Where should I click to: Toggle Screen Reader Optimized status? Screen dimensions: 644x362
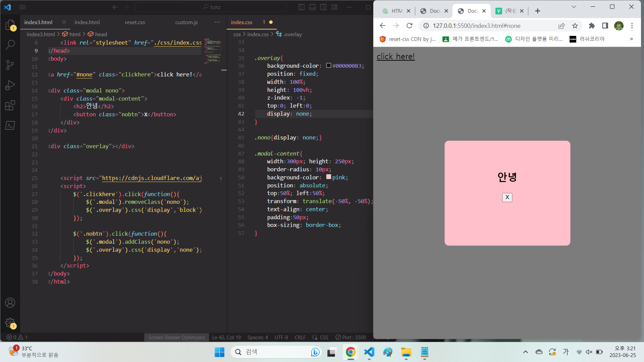point(176,337)
